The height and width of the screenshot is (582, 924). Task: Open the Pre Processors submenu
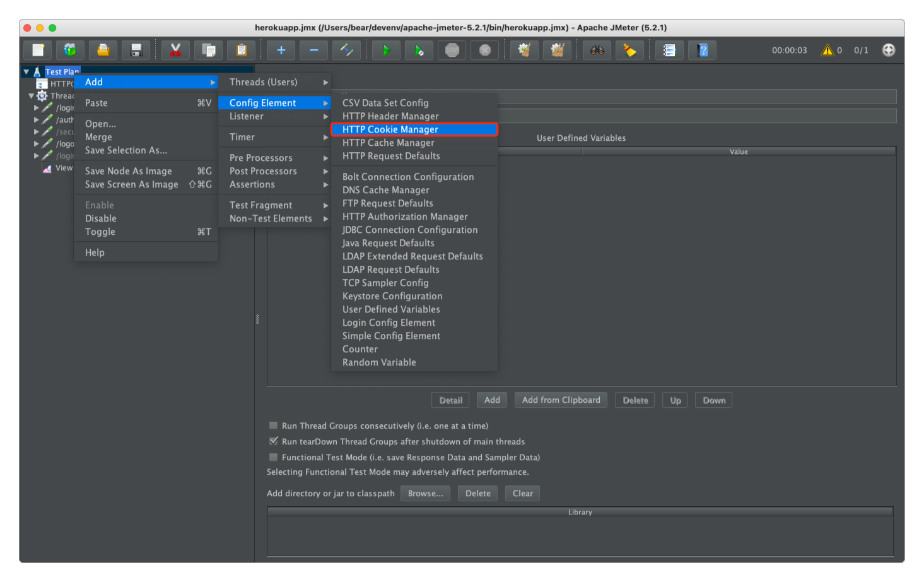pos(274,158)
